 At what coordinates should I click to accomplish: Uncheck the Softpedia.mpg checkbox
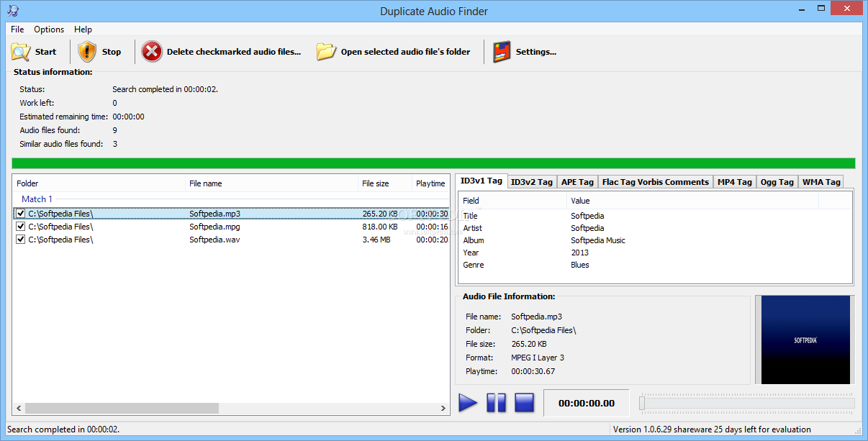21,227
